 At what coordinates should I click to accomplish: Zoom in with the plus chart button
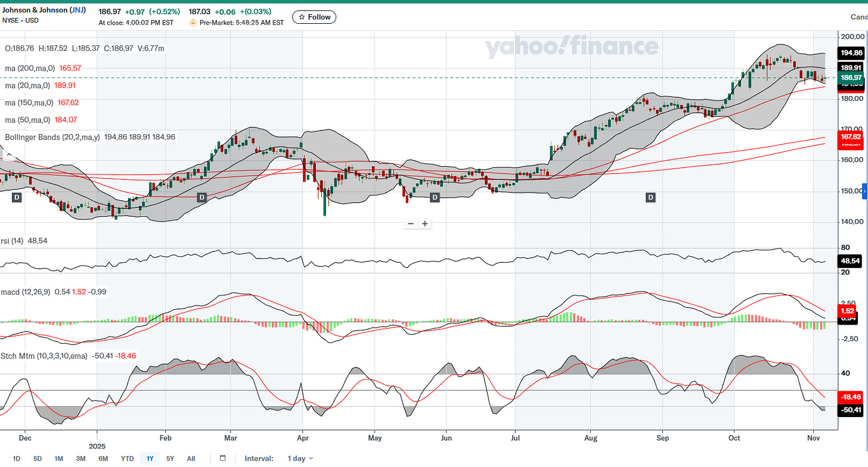coord(425,224)
